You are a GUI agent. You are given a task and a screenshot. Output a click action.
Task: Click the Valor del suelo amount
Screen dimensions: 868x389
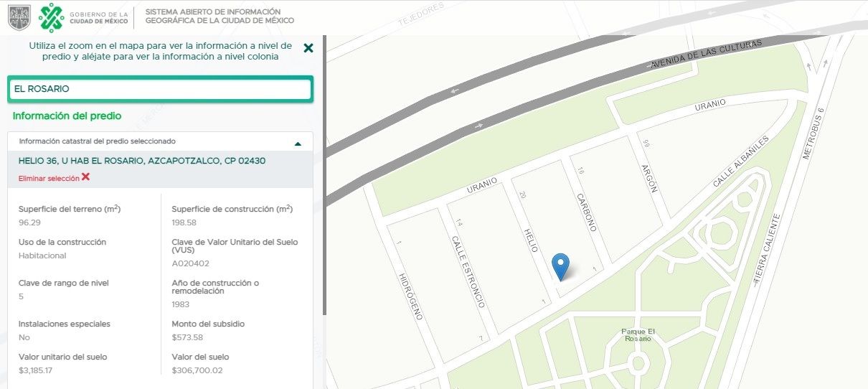tap(197, 370)
